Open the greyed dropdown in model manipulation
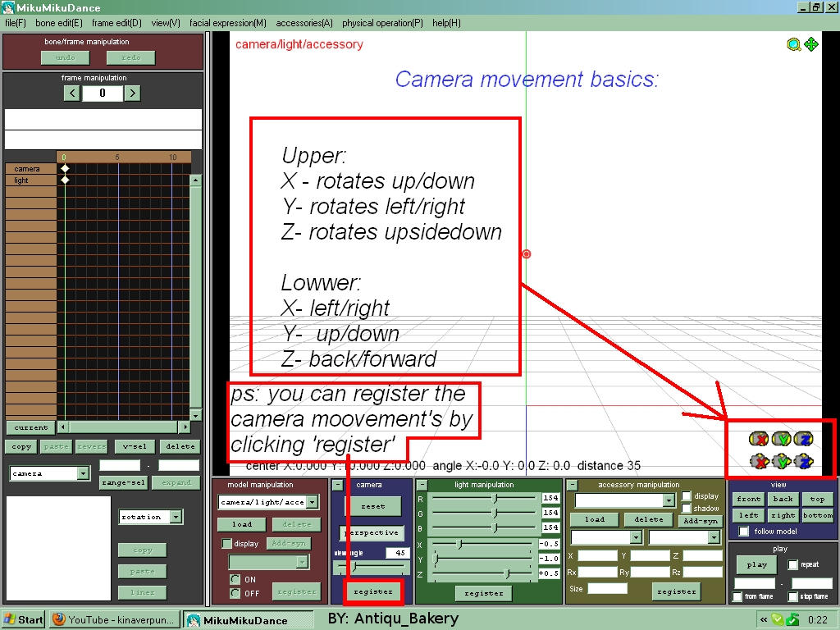The image size is (840, 630). [x=302, y=561]
